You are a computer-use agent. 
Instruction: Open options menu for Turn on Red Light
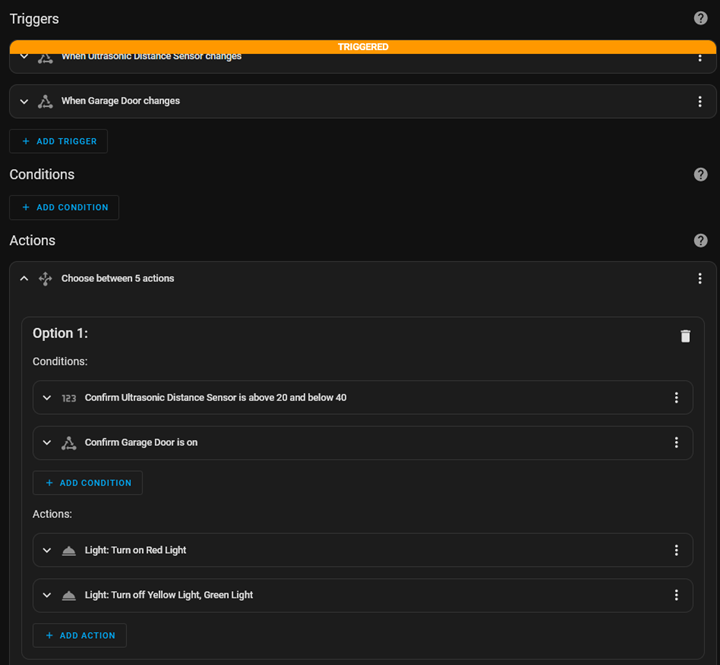coord(676,550)
